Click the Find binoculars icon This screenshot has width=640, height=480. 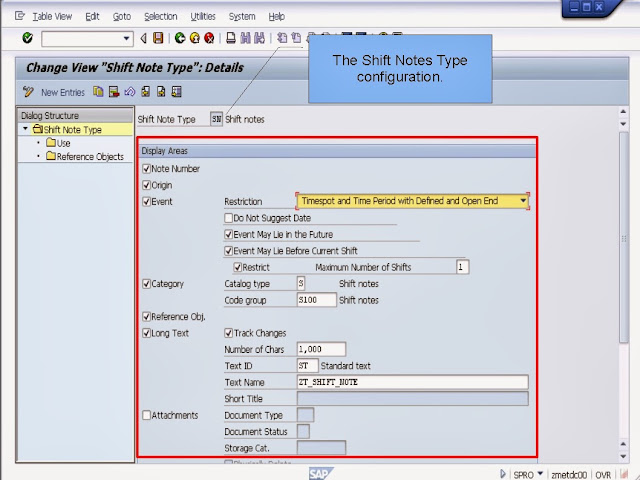tap(245, 38)
